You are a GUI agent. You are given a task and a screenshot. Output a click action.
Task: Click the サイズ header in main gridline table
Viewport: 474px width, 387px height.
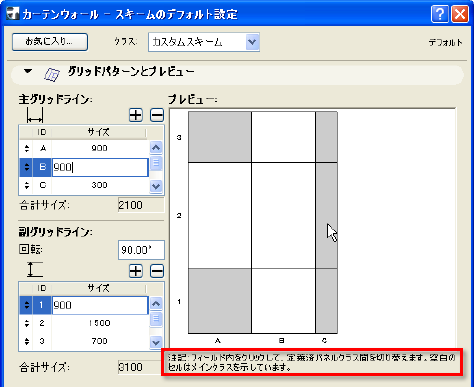pyautogui.click(x=98, y=132)
